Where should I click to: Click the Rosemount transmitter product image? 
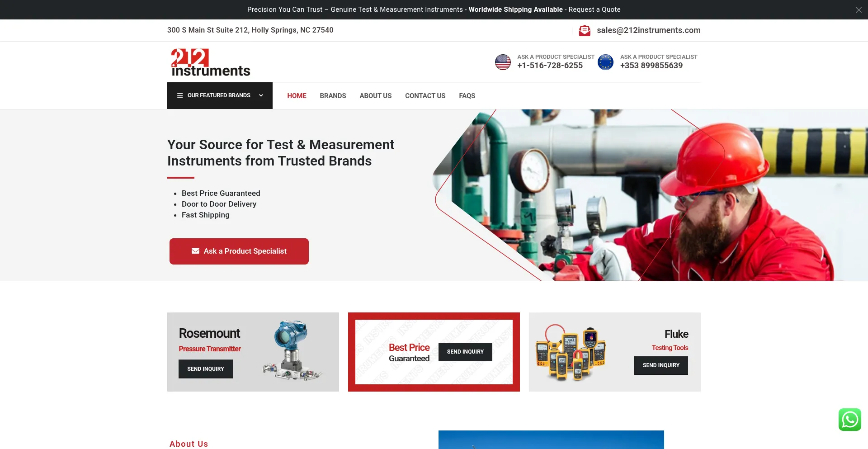[x=292, y=351]
